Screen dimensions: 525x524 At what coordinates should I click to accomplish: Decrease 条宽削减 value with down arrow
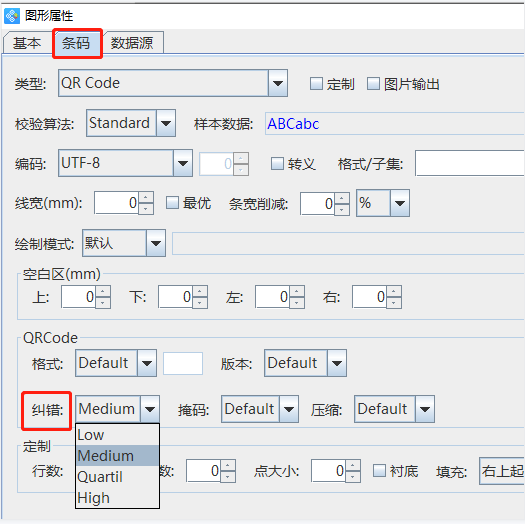coord(342,209)
